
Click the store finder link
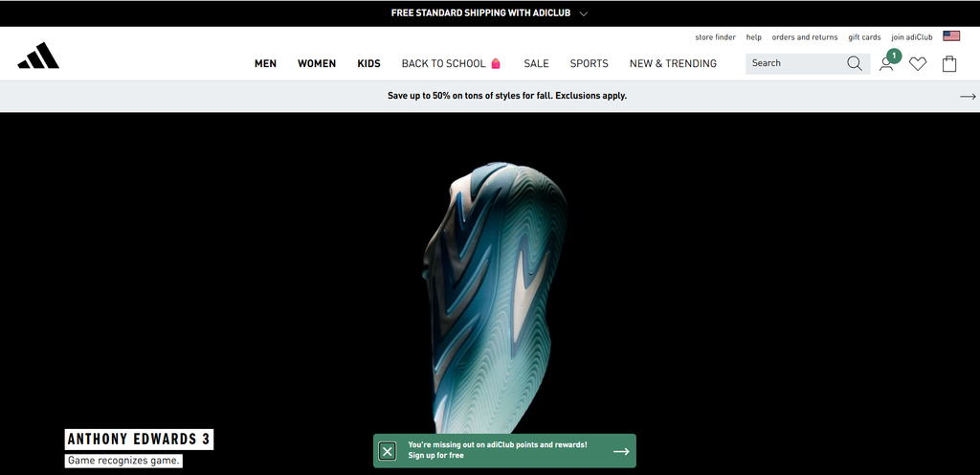click(x=715, y=37)
